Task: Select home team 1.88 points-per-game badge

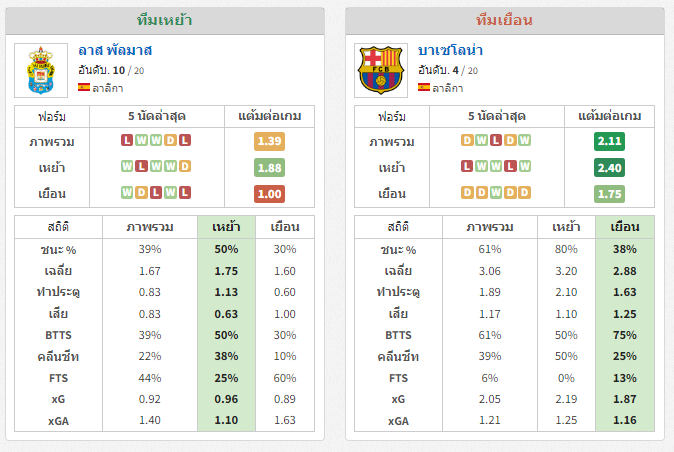Action: click(x=270, y=168)
